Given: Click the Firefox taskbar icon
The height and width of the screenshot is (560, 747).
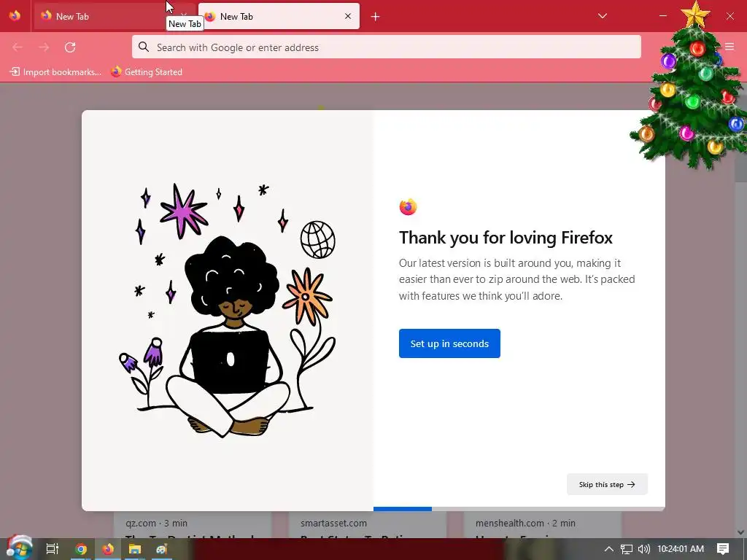Looking at the screenshot, I should tap(108, 549).
